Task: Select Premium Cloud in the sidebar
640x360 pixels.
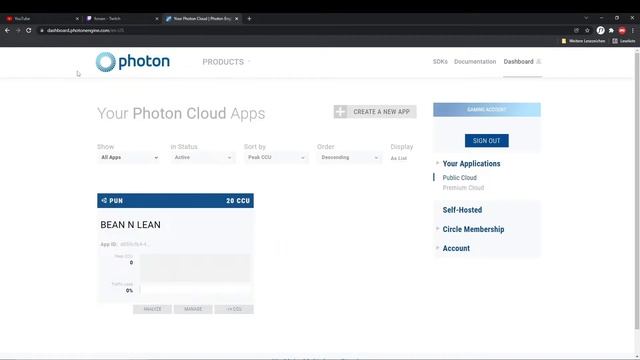Action: pyautogui.click(x=463, y=188)
